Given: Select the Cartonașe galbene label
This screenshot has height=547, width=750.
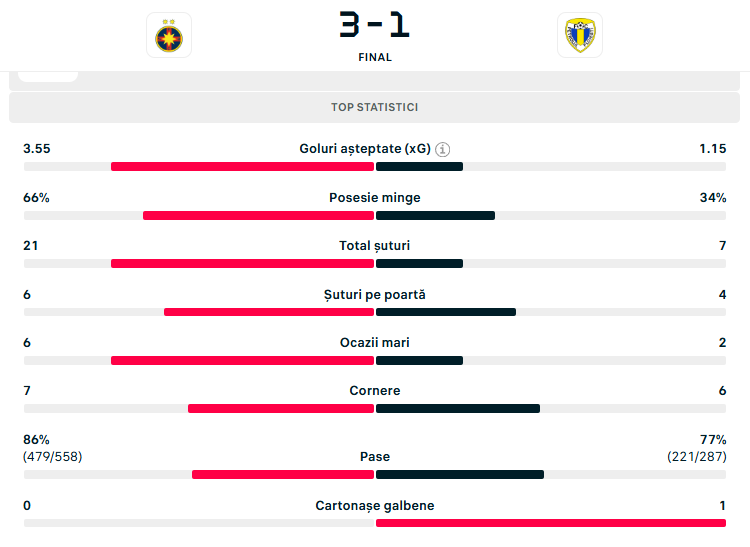Looking at the screenshot, I should tap(375, 506).
